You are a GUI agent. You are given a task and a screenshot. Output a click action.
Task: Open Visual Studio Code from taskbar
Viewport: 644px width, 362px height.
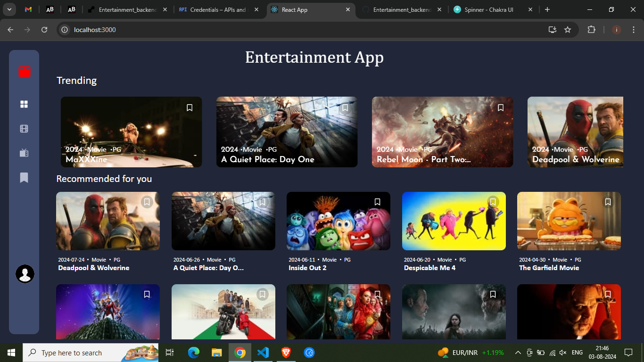[263, 353]
